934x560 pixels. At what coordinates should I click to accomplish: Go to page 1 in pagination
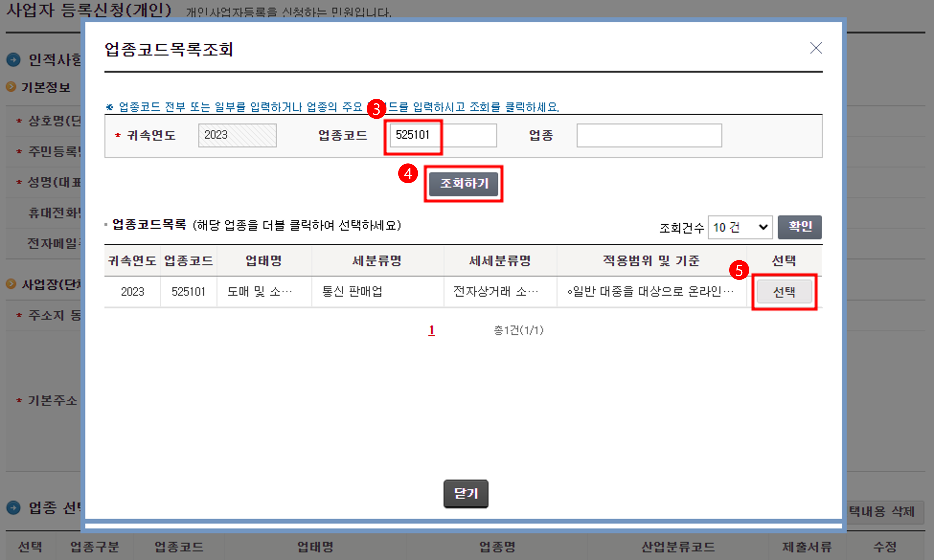click(x=431, y=330)
